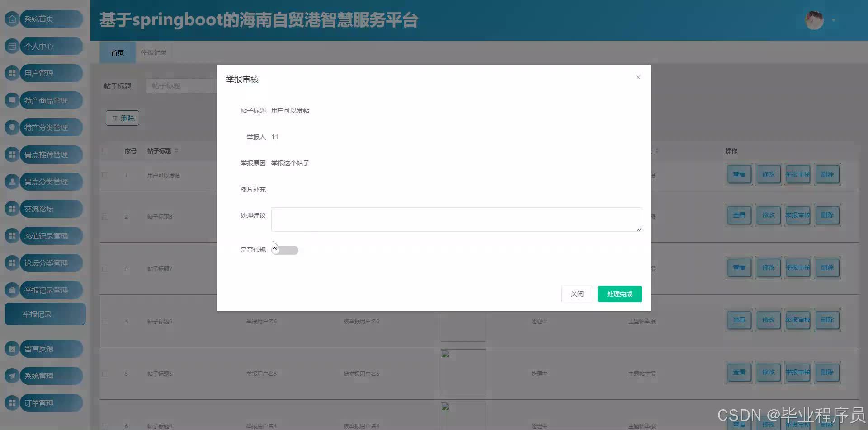
Task: Open 留言反馈 using its sidebar icon
Action: pos(12,349)
